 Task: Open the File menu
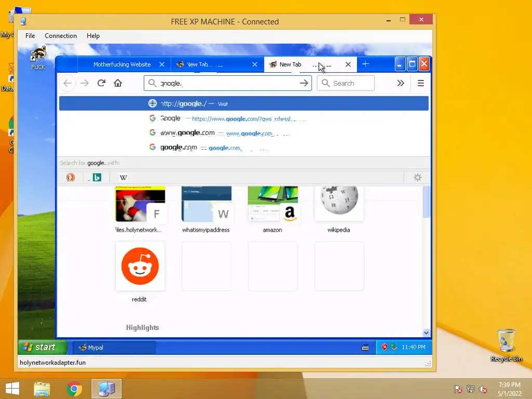point(30,36)
